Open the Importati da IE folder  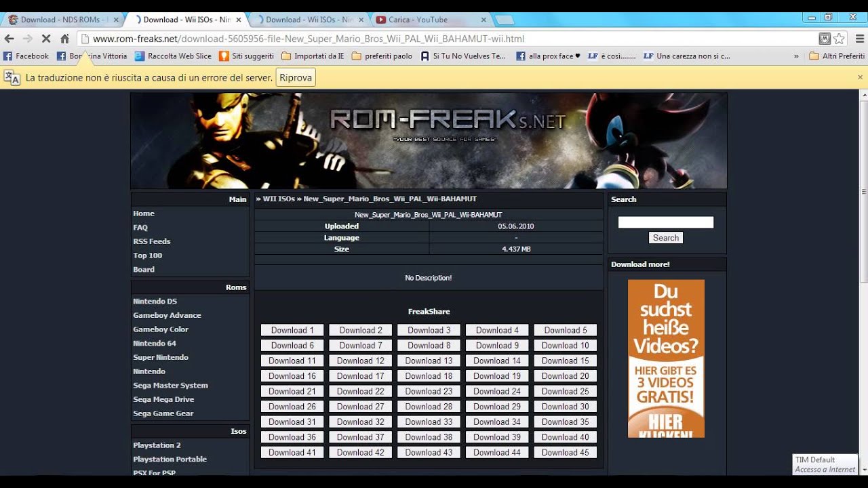coord(313,56)
